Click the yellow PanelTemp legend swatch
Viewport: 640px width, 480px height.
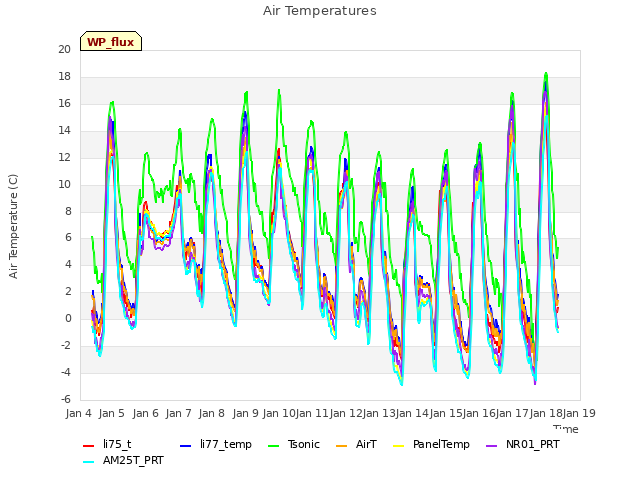(x=398, y=446)
